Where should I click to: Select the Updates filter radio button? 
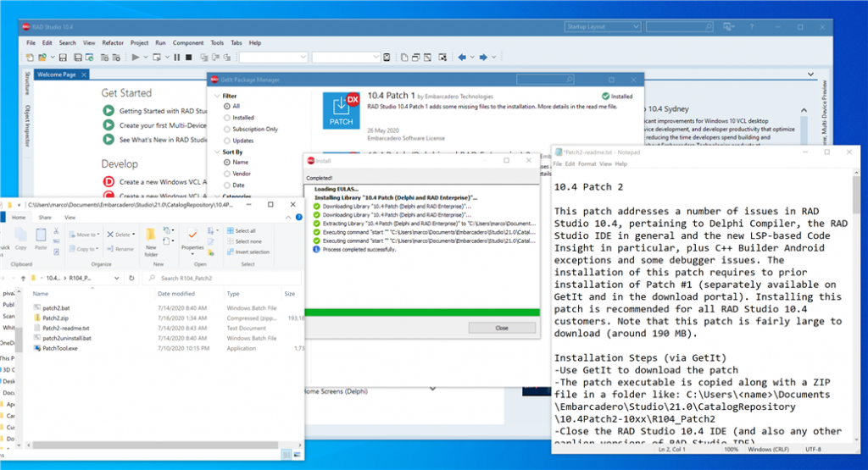[227, 141]
